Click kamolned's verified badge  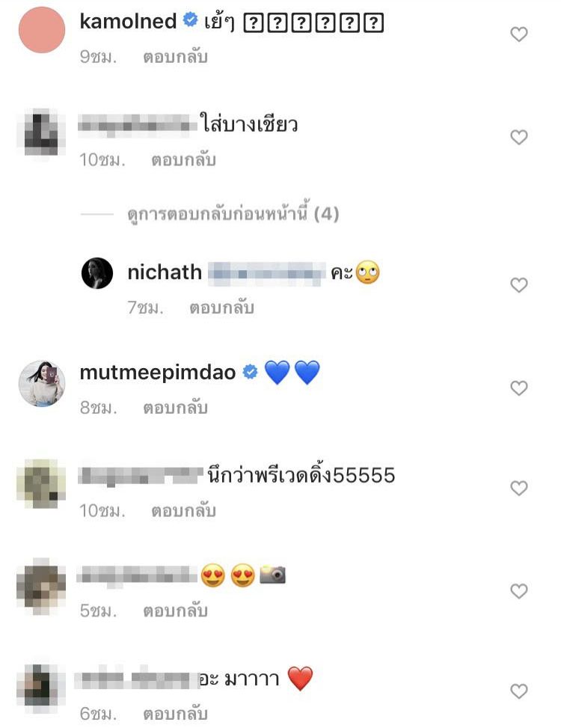(x=190, y=20)
